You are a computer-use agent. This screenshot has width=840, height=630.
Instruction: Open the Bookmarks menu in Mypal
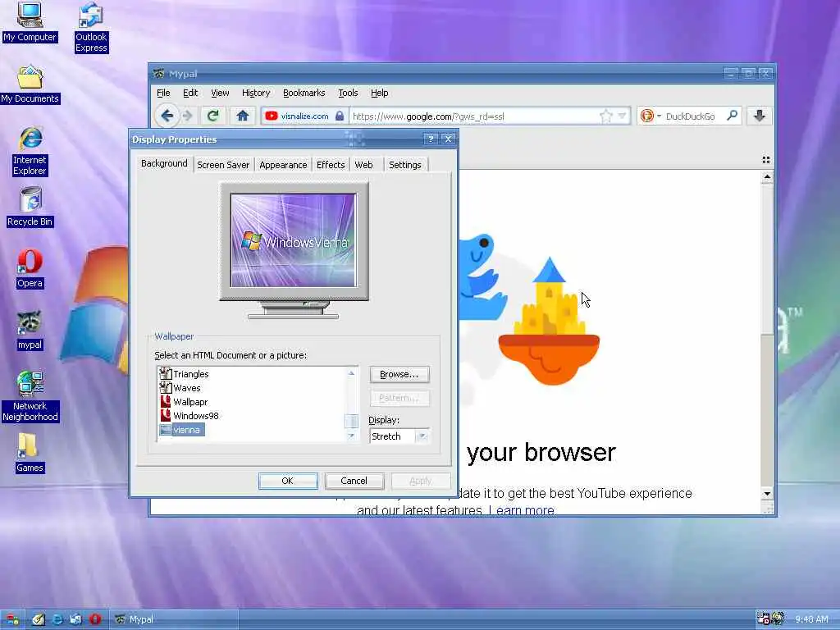click(304, 94)
